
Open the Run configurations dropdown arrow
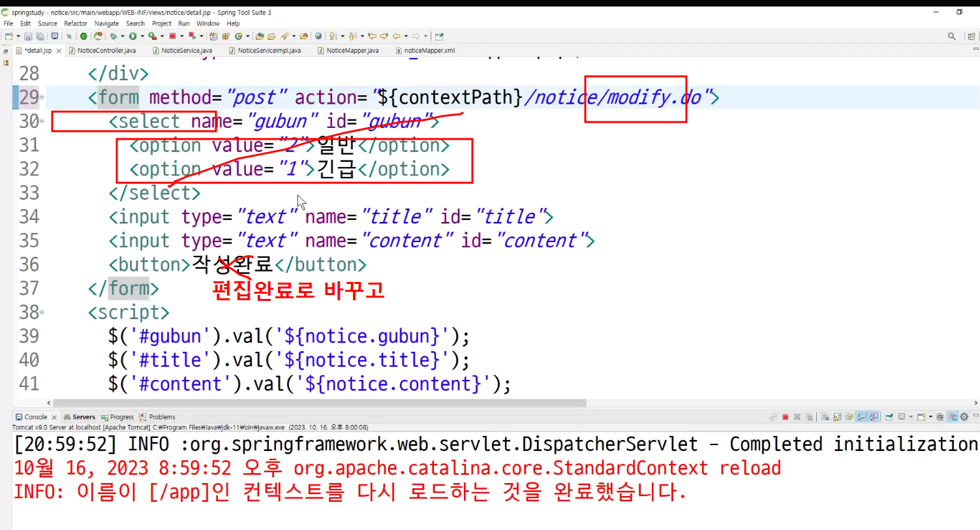[142, 36]
